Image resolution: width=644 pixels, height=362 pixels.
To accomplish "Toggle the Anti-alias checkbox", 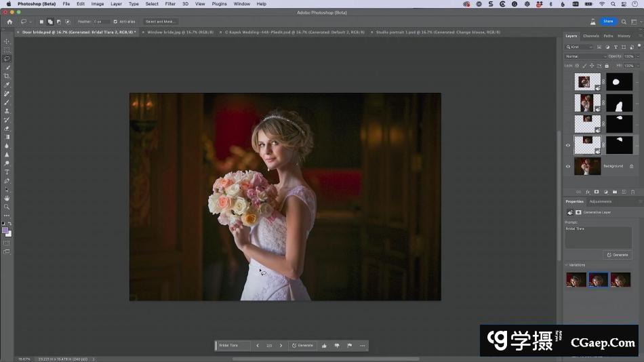I will [x=115, y=22].
